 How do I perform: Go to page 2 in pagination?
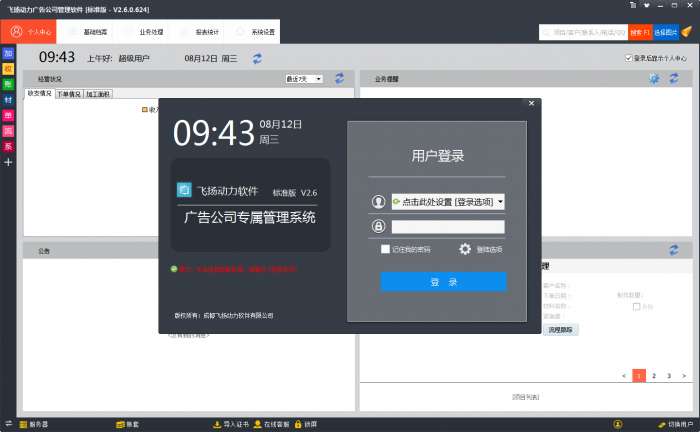(x=654, y=376)
